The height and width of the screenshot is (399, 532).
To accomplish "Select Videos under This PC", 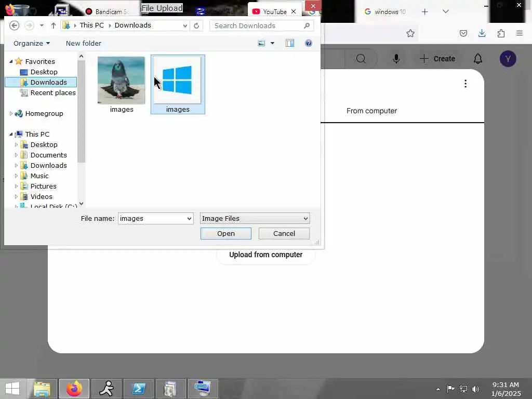I will click(x=41, y=196).
